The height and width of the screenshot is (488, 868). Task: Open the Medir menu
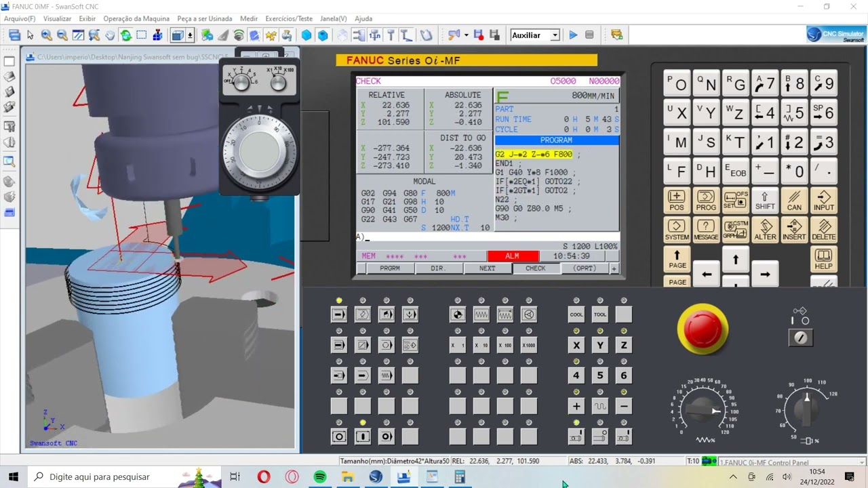pyautogui.click(x=249, y=18)
